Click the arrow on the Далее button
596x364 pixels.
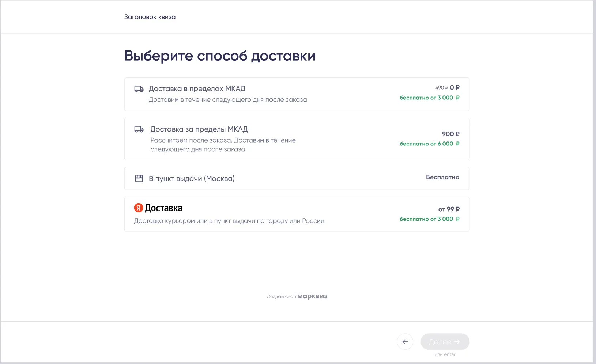(457, 342)
